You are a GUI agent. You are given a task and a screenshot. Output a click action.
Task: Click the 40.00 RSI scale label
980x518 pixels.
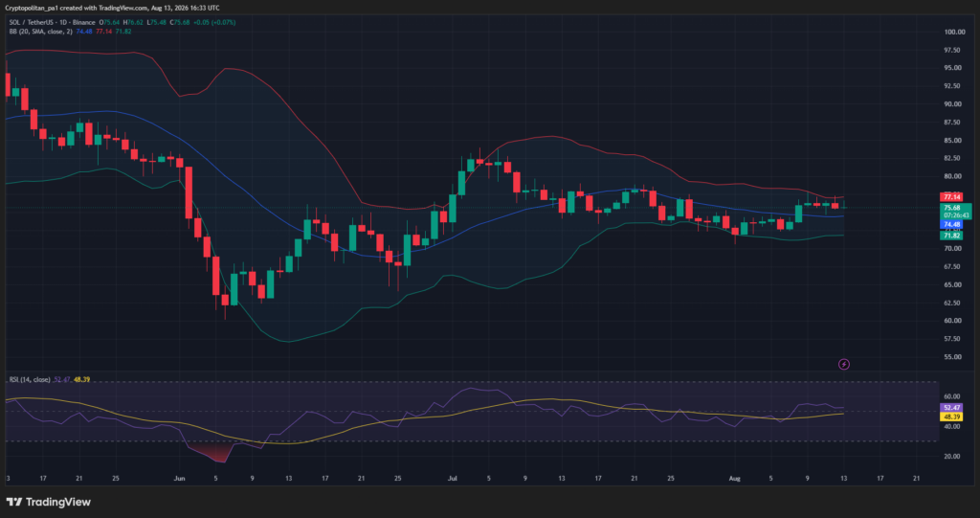[x=952, y=427]
